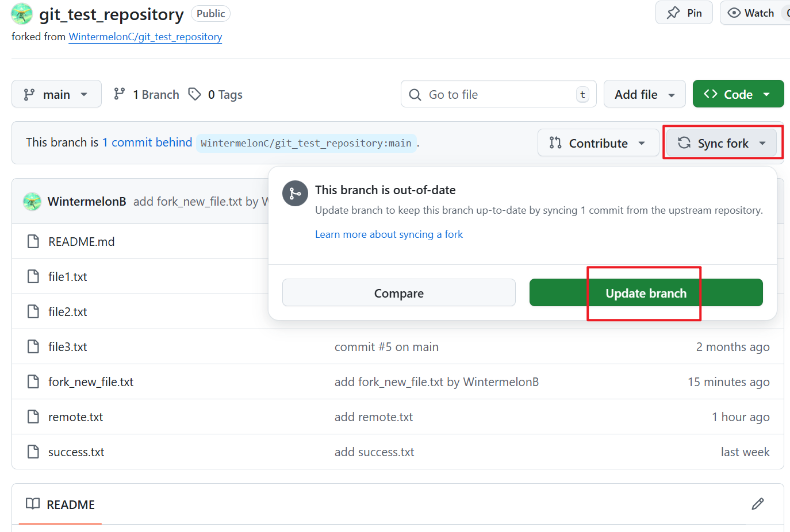
Task: Pin this repository
Action: tap(684, 13)
